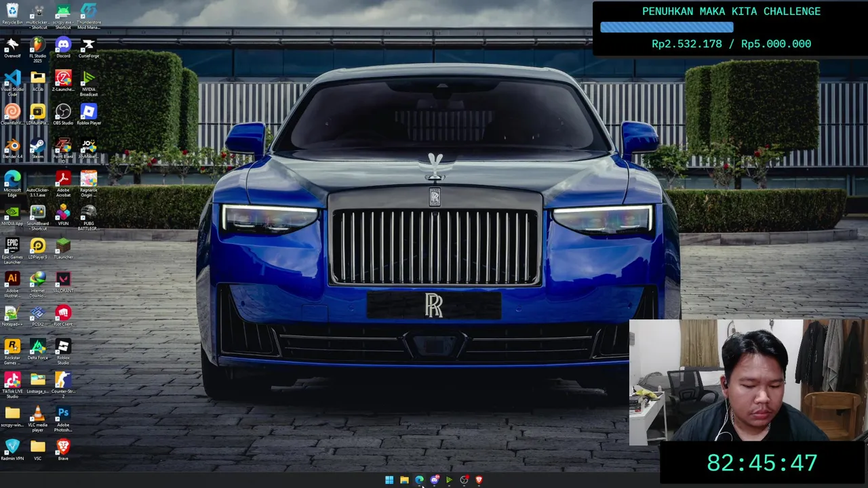Open NVIDIA Broadcast desktop icon
The width and height of the screenshot is (868, 488).
pyautogui.click(x=89, y=83)
